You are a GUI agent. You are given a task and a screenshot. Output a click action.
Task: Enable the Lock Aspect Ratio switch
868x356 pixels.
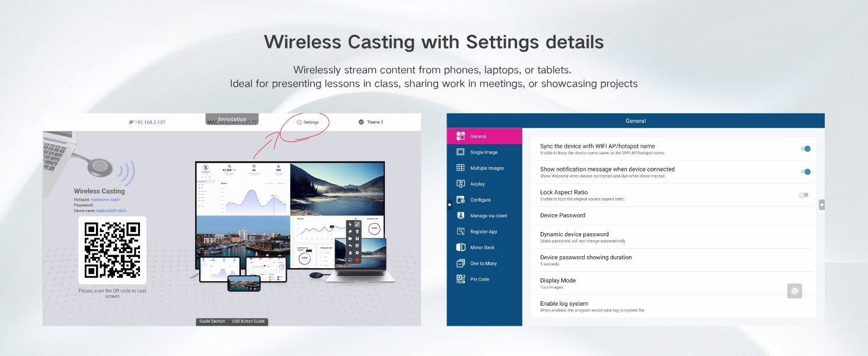803,195
